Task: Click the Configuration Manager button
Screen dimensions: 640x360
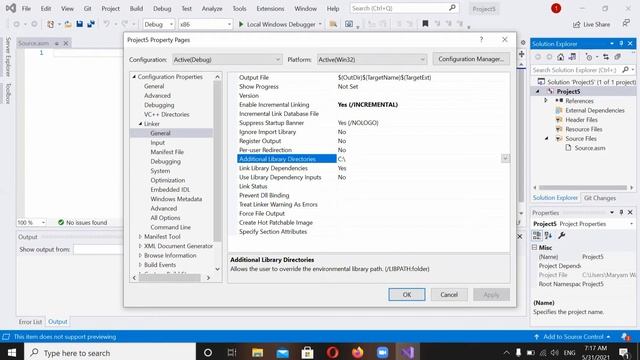Action: tap(471, 59)
